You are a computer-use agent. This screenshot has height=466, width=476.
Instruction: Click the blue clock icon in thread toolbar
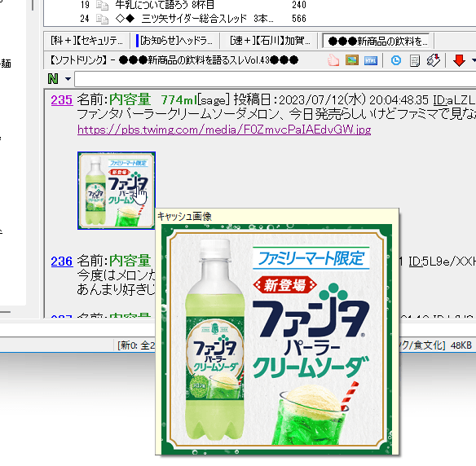click(x=395, y=60)
